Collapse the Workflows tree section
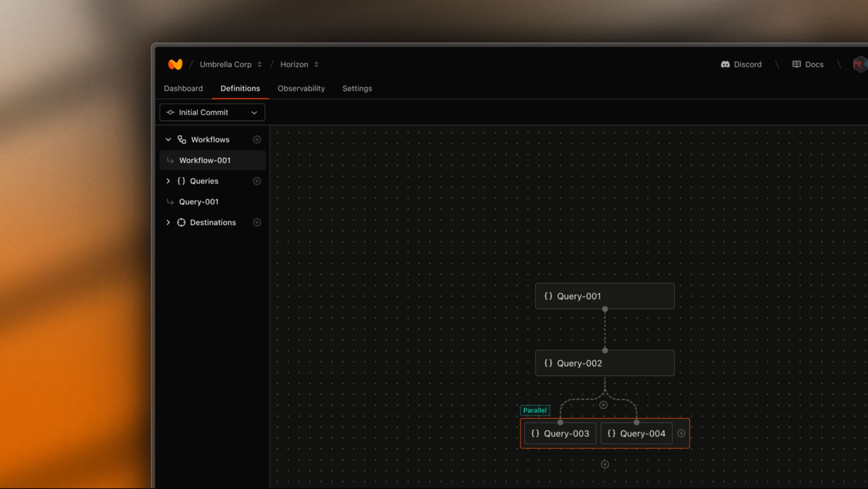 tap(168, 140)
